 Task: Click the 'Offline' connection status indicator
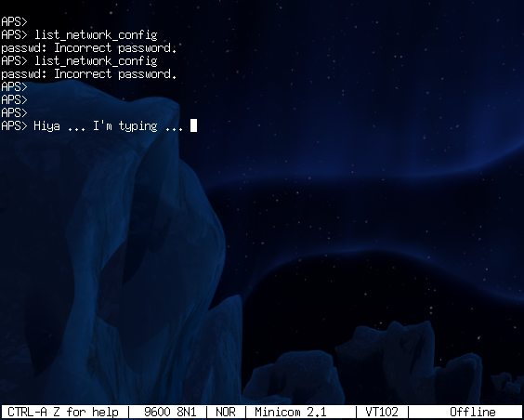473,412
